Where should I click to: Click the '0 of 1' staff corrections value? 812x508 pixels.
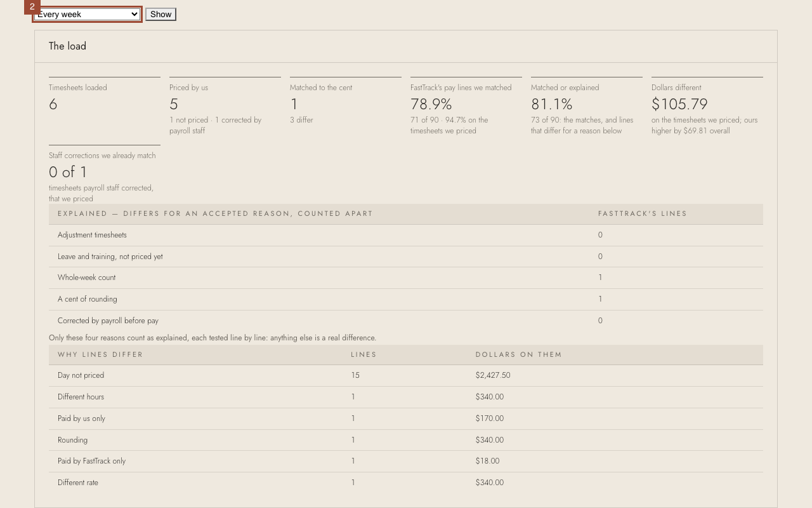coord(69,172)
